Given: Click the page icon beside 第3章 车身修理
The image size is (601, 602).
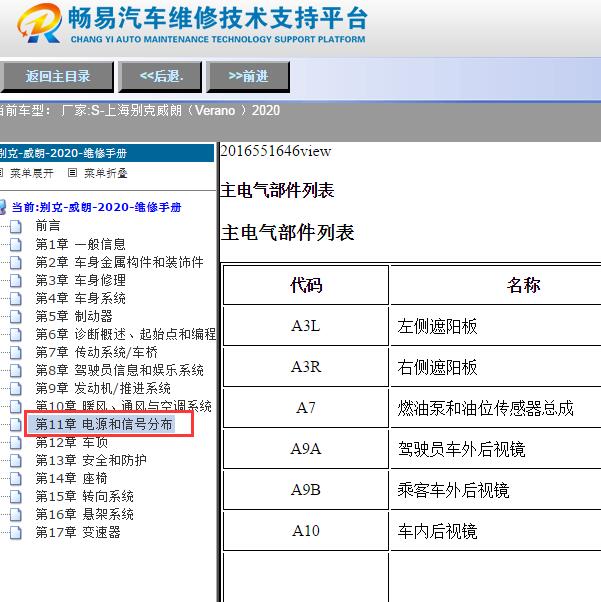Looking at the screenshot, I should coord(16,280).
